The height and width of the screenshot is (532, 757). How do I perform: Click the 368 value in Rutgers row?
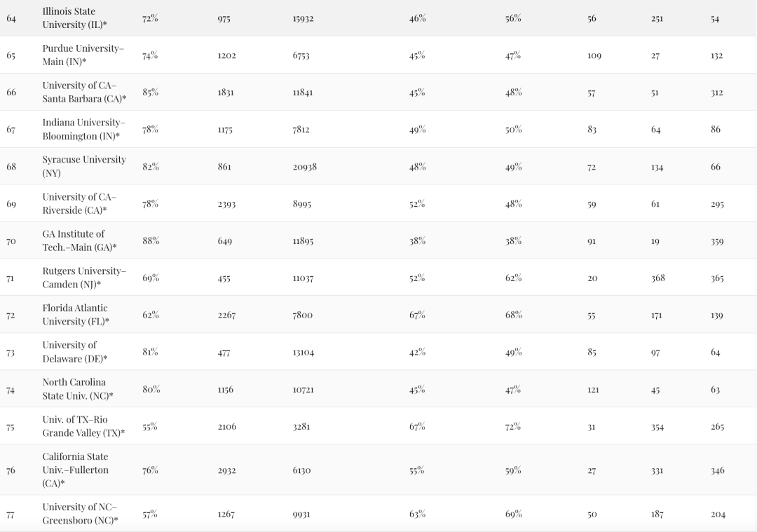click(658, 278)
